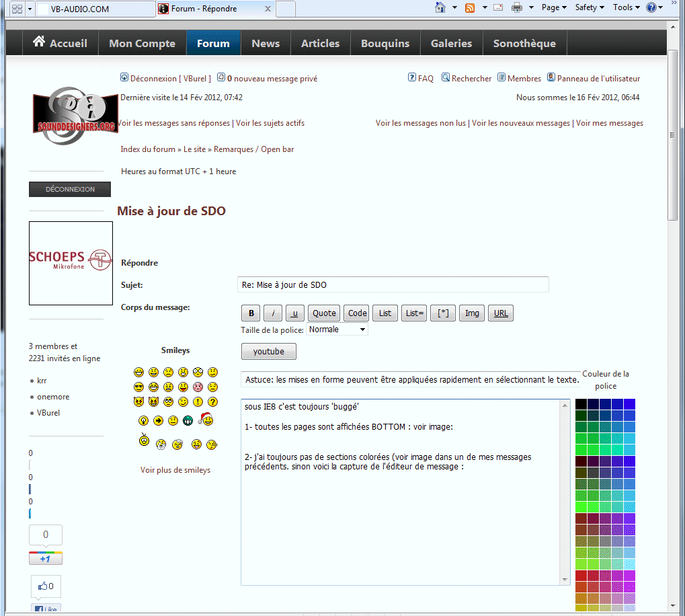685x616 pixels.
Task: Insert the green grinning smiley
Action: point(188,421)
